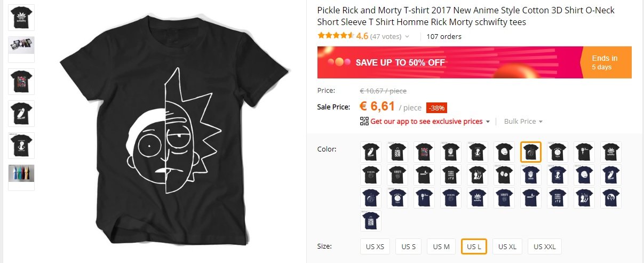Expand the Bulk Price dropdown
Image resolution: width=644 pixels, height=263 pixels.
pos(523,121)
